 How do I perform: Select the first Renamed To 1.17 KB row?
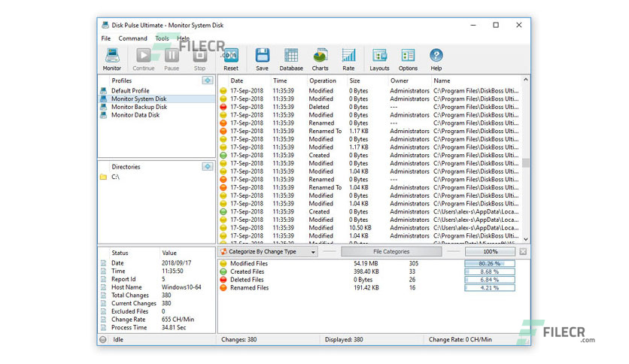[x=370, y=131]
